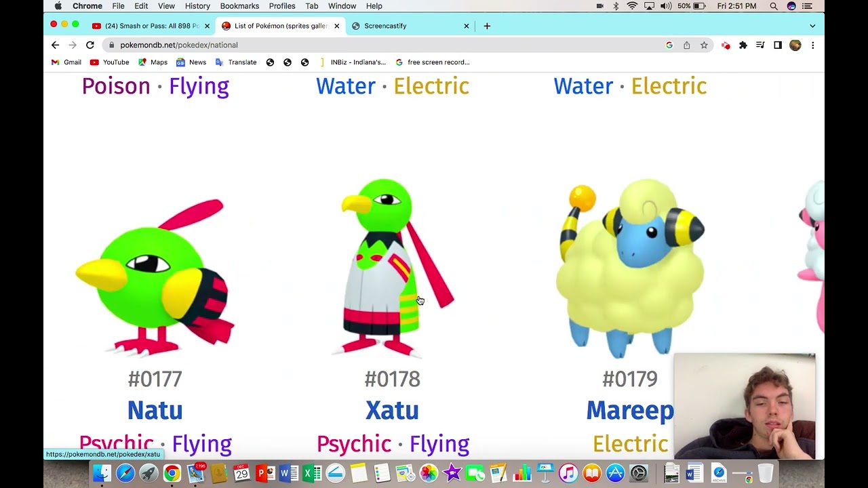
Task: Click the Poison type link
Action: [x=116, y=86]
